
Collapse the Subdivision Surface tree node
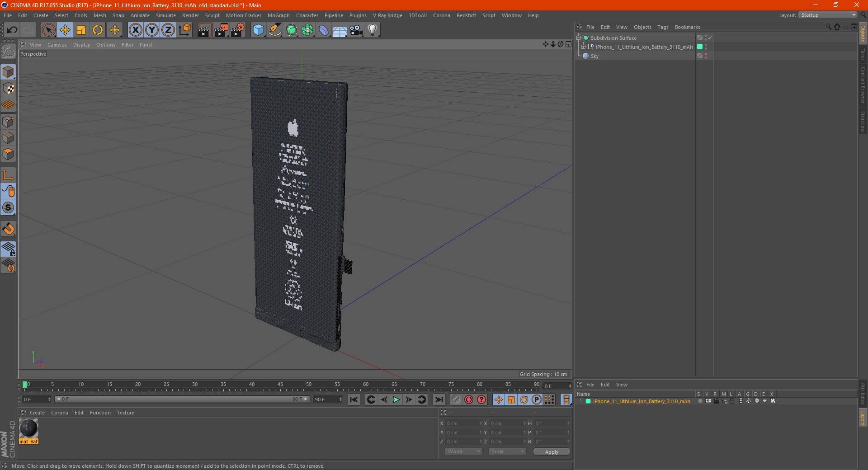(x=578, y=38)
